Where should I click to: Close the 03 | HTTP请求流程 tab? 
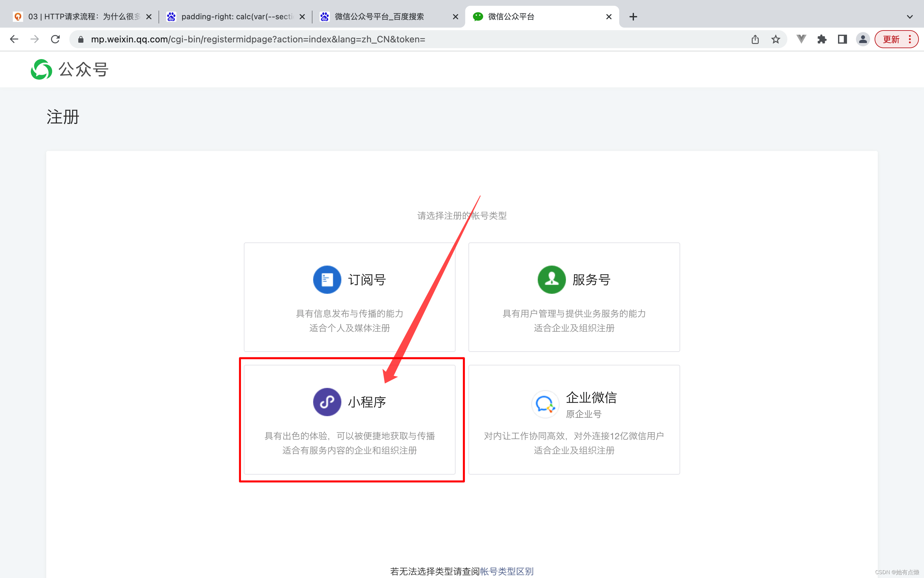point(149,17)
